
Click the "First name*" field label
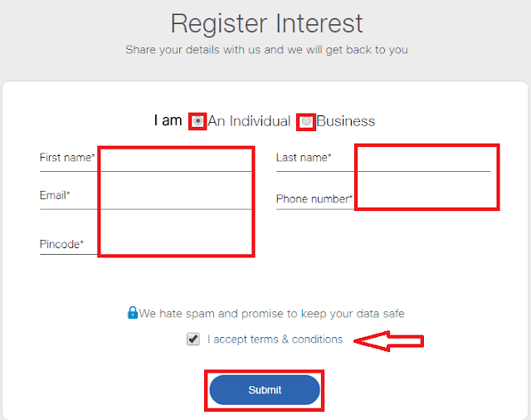(67, 157)
